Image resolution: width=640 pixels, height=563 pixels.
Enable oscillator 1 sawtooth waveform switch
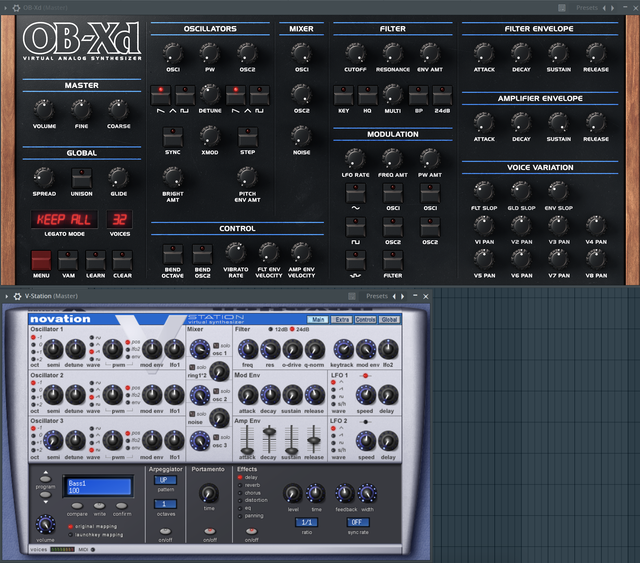(161, 95)
